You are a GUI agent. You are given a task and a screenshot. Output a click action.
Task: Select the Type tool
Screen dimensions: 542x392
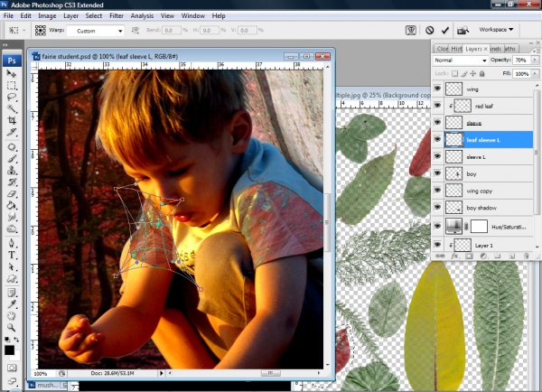(12, 255)
